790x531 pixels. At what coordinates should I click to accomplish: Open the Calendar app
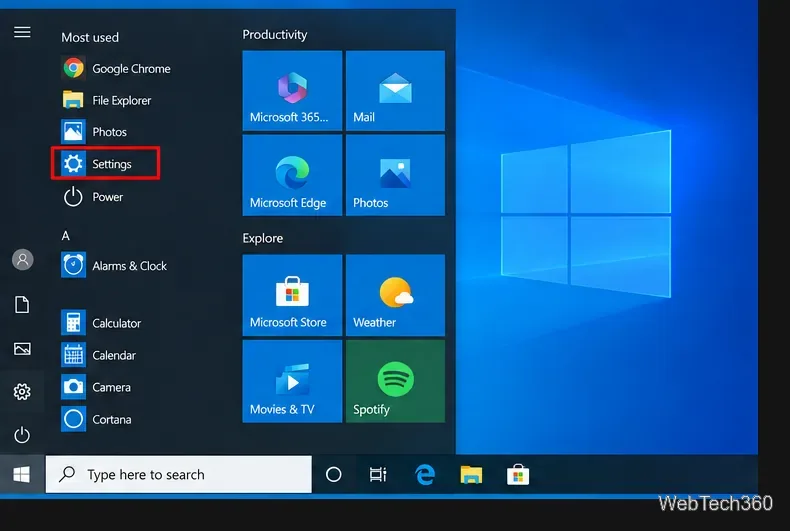99,355
